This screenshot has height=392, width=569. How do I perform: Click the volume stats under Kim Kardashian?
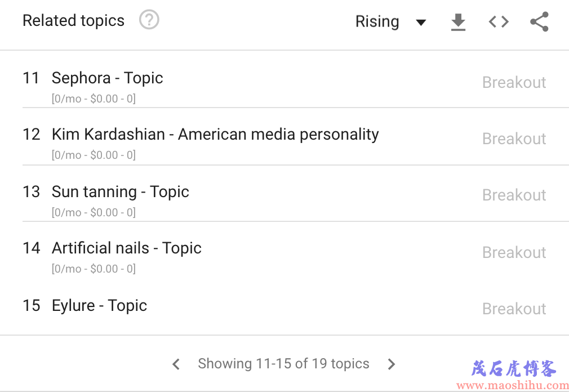[x=94, y=155]
